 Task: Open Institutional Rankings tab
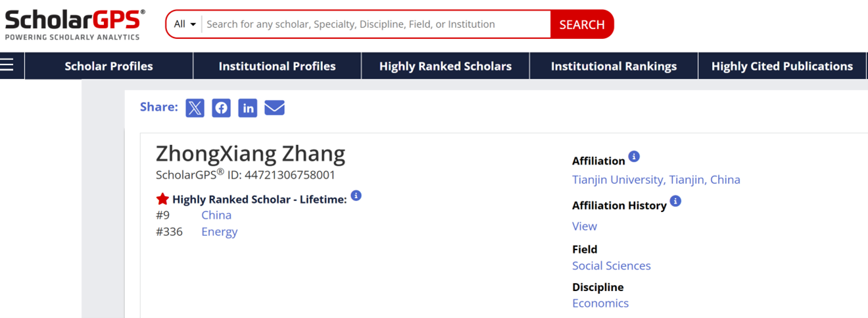pyautogui.click(x=614, y=66)
